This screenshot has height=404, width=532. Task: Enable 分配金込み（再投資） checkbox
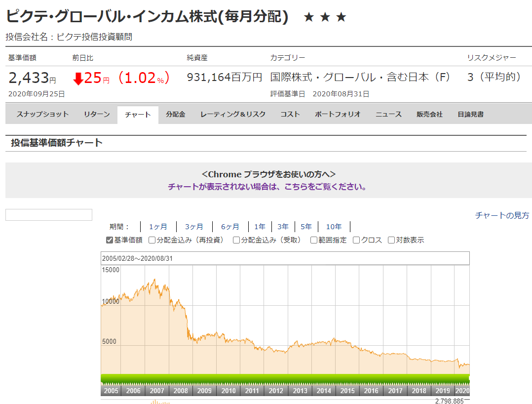(x=152, y=240)
